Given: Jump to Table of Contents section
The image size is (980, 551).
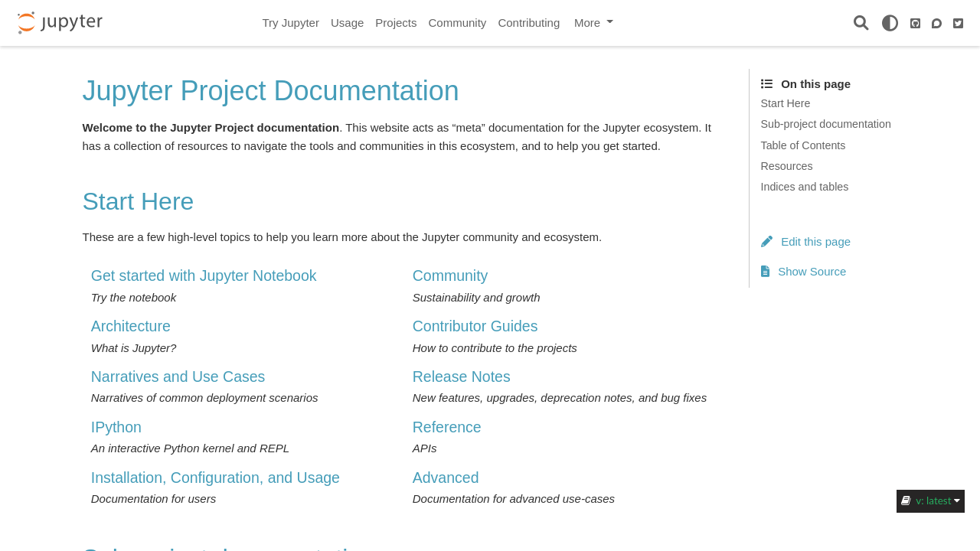Looking at the screenshot, I should click(x=803, y=145).
